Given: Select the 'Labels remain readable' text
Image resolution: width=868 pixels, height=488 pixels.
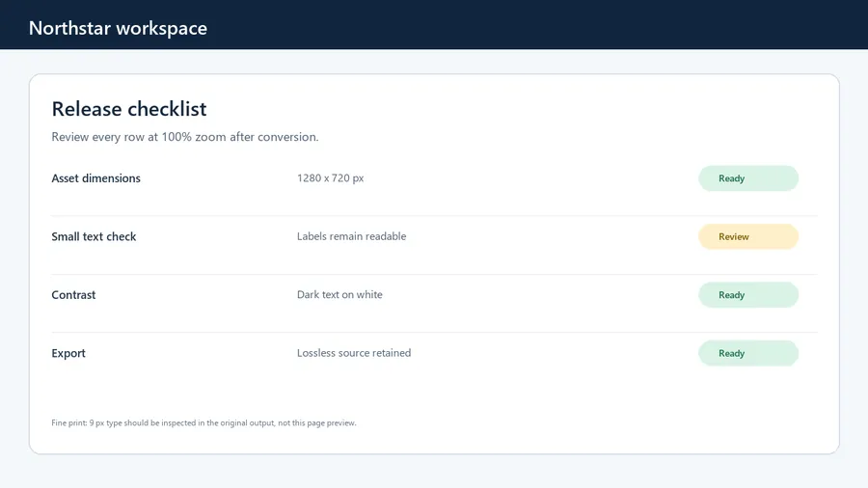Looking at the screenshot, I should [351, 236].
